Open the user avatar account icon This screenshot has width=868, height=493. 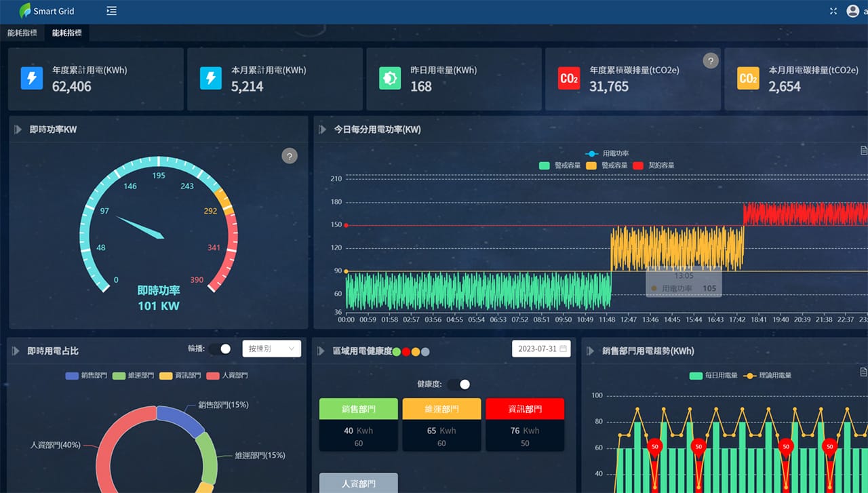tap(853, 11)
